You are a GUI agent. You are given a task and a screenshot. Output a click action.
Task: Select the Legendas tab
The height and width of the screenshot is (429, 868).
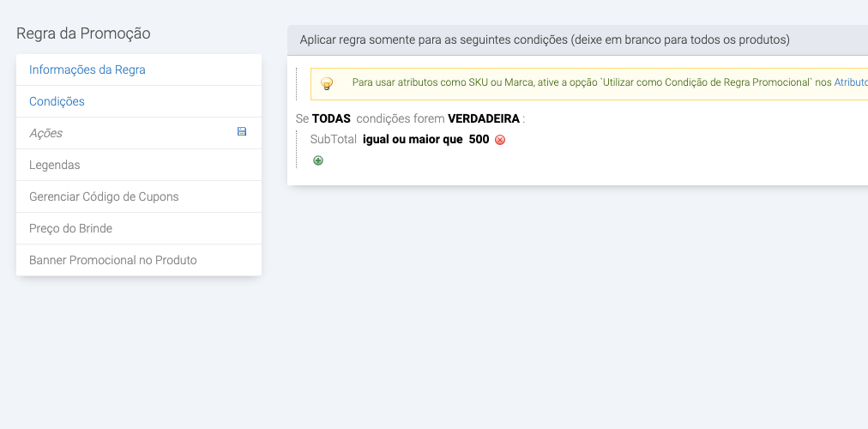[x=55, y=165]
